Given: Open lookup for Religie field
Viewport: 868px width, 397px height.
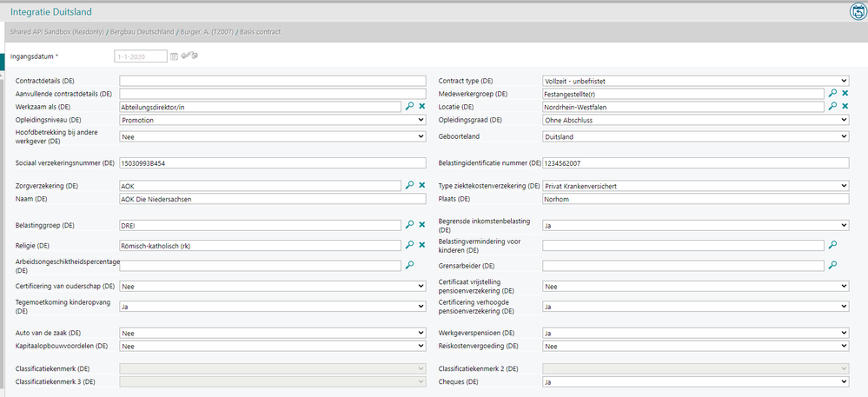Looking at the screenshot, I should [x=409, y=245].
